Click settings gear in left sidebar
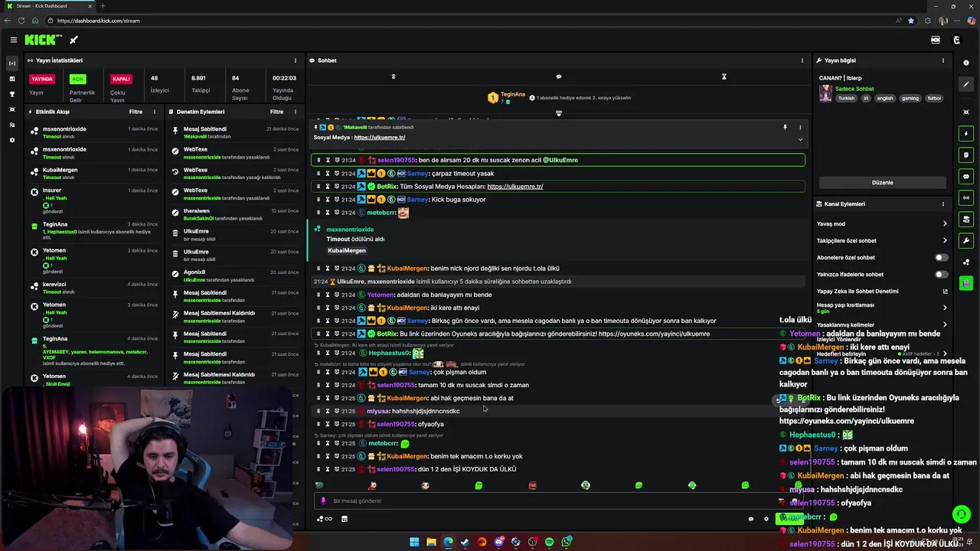The width and height of the screenshot is (980, 551). tap(11, 140)
